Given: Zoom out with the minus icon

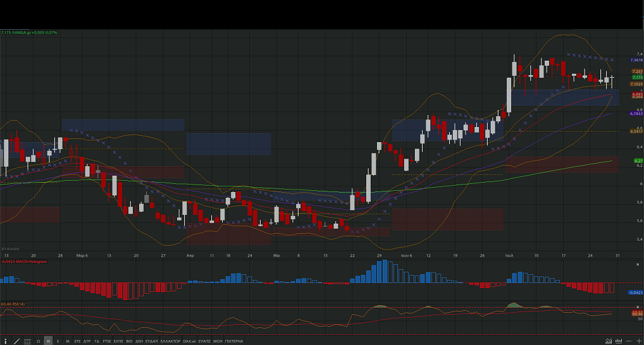Looking at the screenshot, I should click(x=629, y=341).
